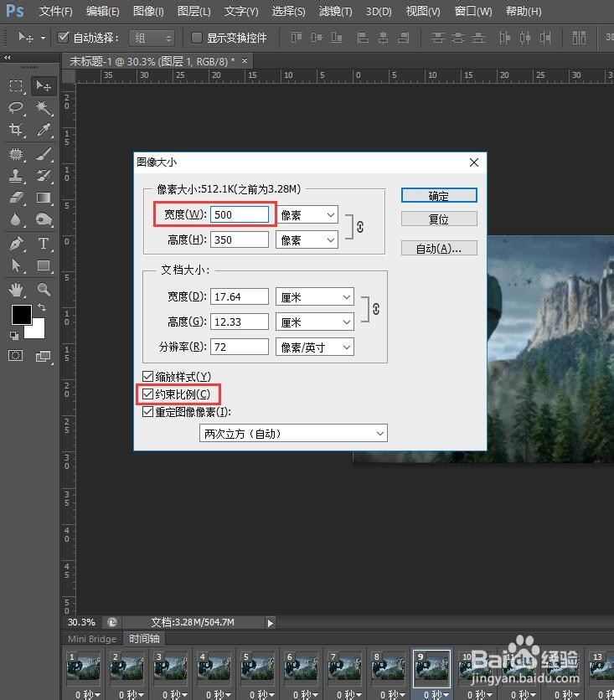Change screen mode icon in toolbox
Image resolution: width=614 pixels, height=700 pixels.
coord(44,356)
